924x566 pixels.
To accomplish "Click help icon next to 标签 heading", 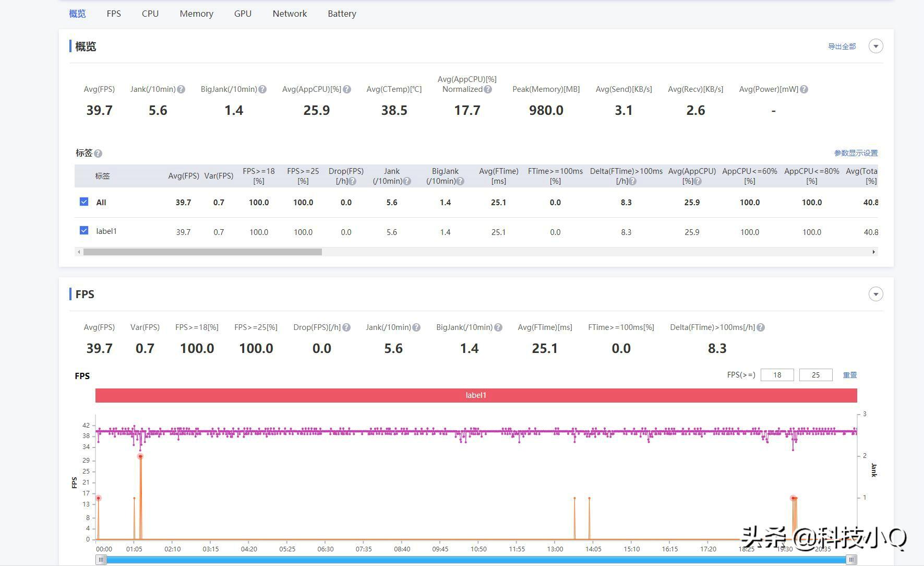I will [x=98, y=154].
